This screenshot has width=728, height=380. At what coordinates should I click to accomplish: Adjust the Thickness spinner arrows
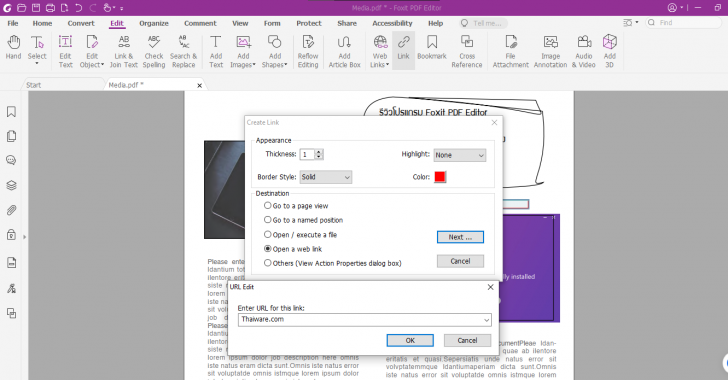pos(318,154)
